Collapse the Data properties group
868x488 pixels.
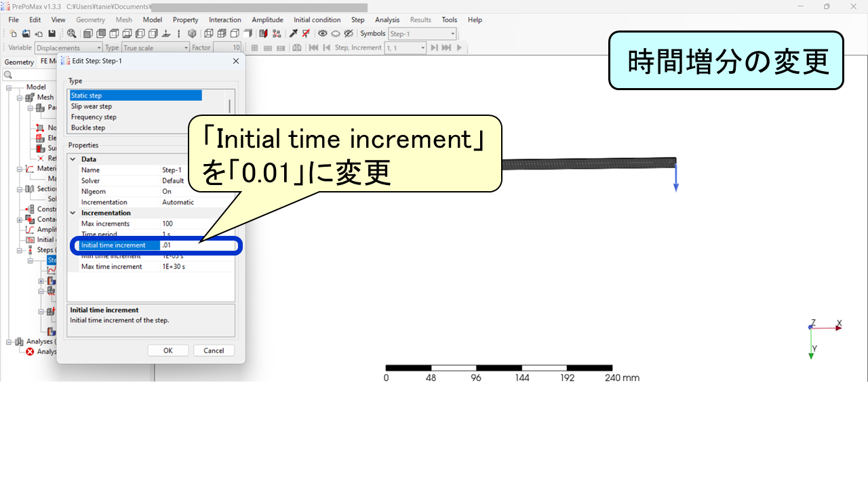click(x=73, y=159)
